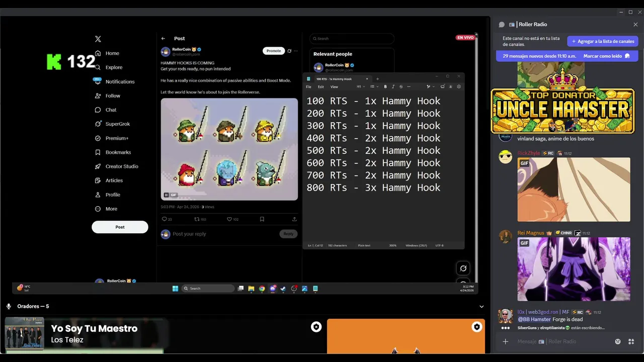Open post options three-dot menu
The height and width of the screenshot is (362, 644).
click(x=296, y=51)
